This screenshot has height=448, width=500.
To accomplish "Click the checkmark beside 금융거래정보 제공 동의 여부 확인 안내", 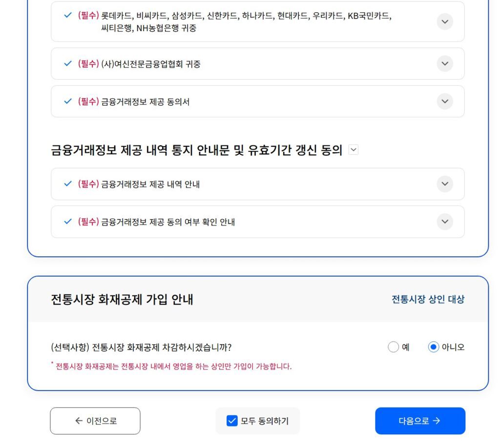I will point(67,222).
